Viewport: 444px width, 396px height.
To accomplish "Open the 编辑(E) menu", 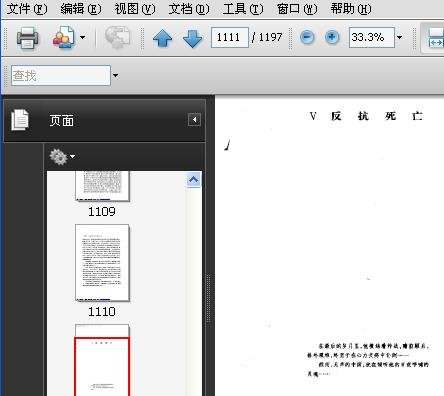I will tap(81, 9).
